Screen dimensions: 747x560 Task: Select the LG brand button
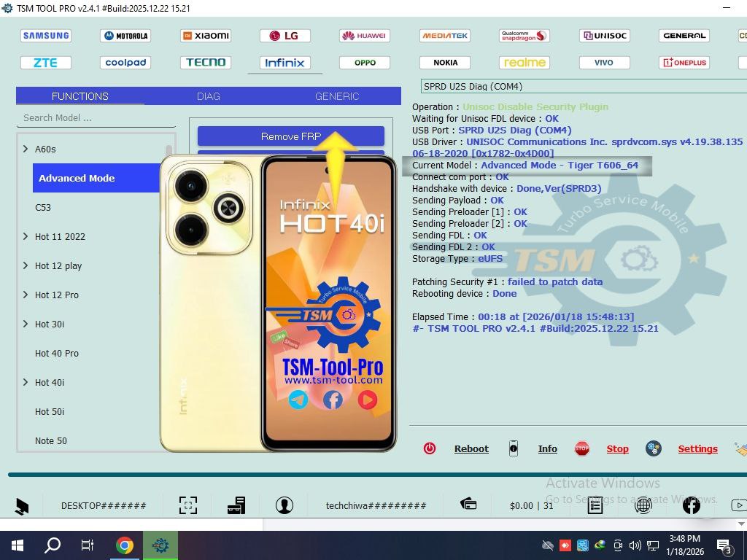click(285, 36)
